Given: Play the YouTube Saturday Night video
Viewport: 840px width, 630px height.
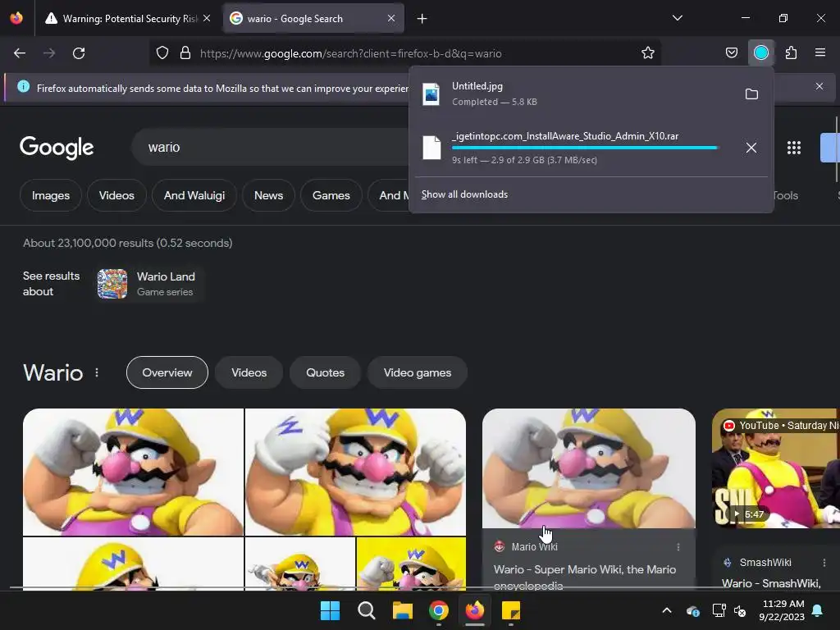Looking at the screenshot, I should coord(776,468).
